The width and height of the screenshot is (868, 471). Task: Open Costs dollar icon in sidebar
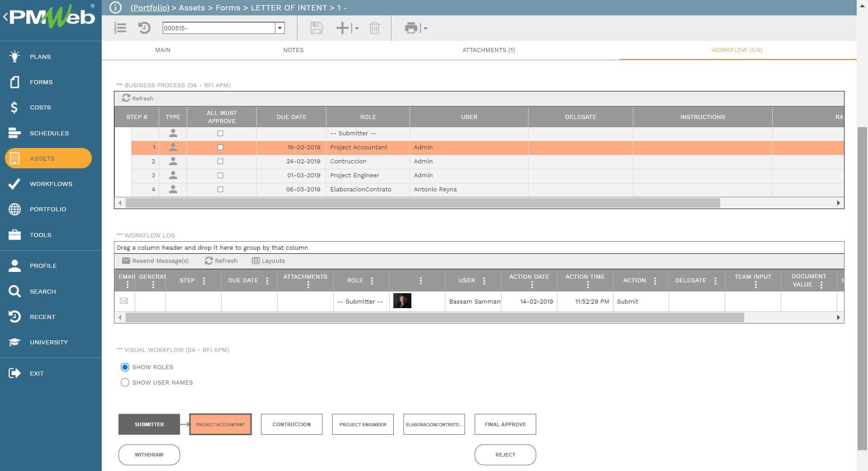[14, 107]
